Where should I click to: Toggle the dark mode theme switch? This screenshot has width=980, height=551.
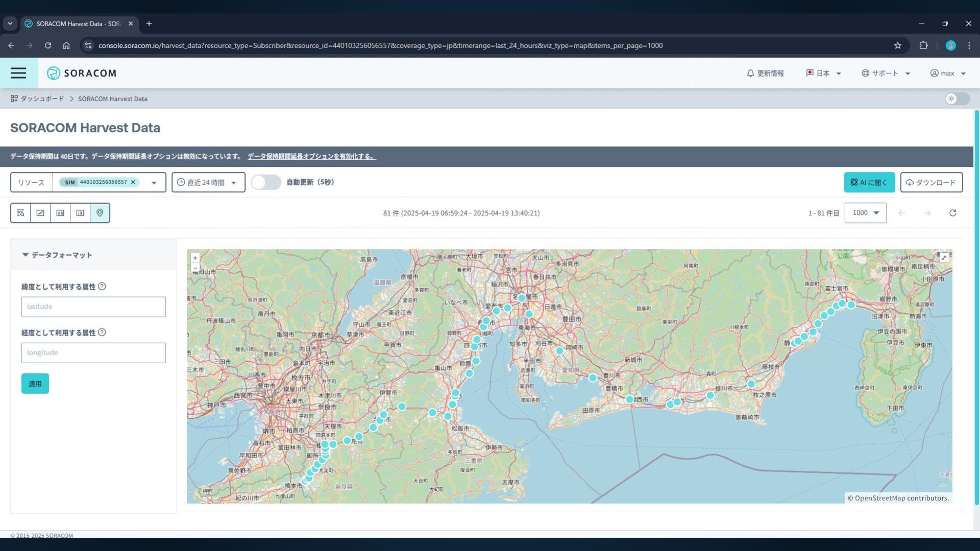pyautogui.click(x=957, y=99)
